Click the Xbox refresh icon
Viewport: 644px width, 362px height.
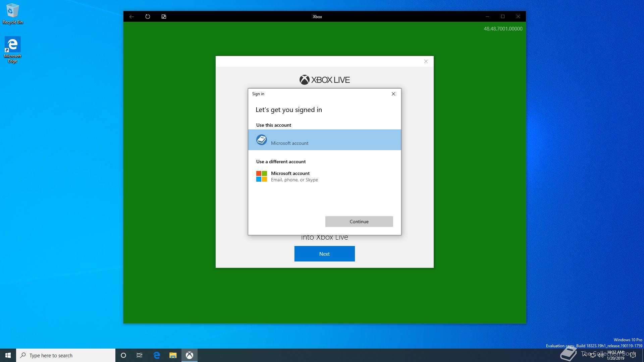[148, 16]
